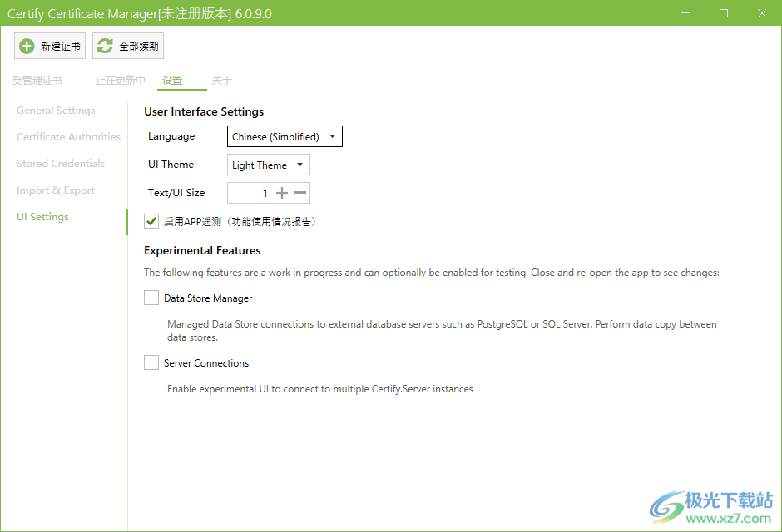Viewport: 782px width, 532px height.
Task: Click the Text/UI Size value field
Action: [250, 193]
